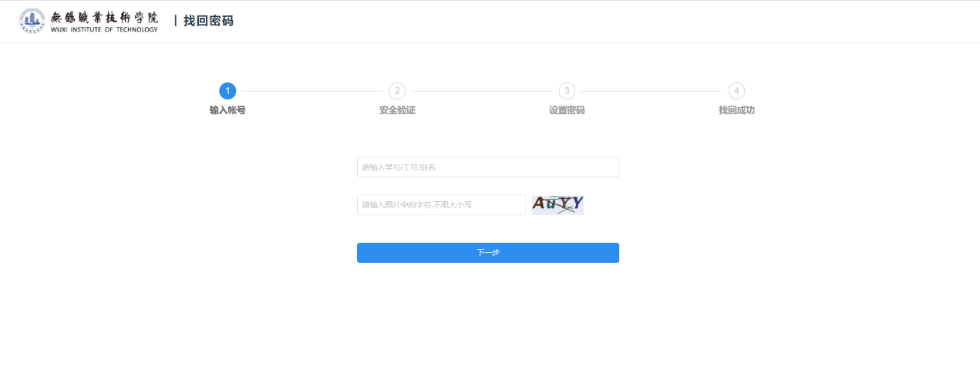Click the step 1 numbered circle
This screenshot has width=980, height=373.
click(227, 91)
